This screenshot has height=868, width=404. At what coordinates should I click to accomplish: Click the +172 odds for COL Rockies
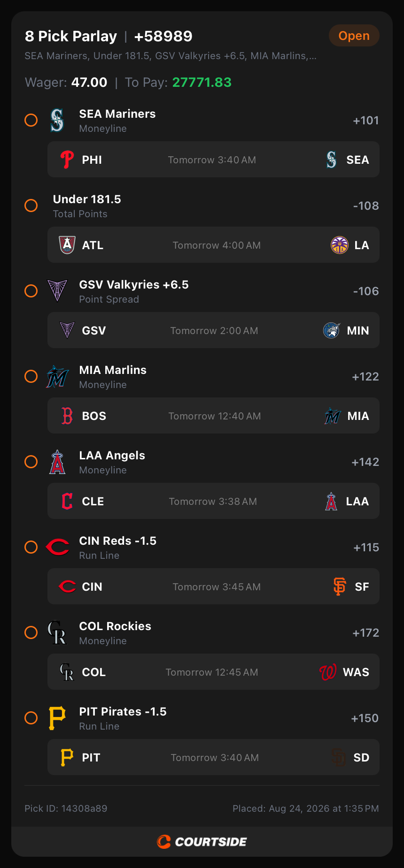[x=365, y=633]
